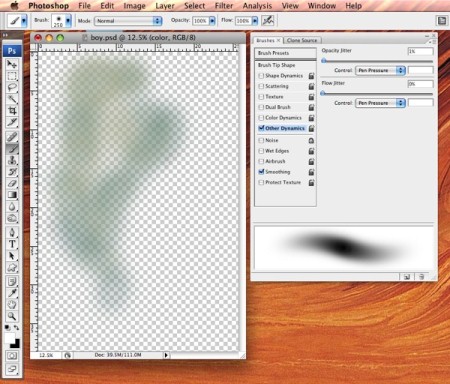Viewport: 450px width, 384px height.
Task: Enable airbrush in the options bar
Action: (x=268, y=21)
